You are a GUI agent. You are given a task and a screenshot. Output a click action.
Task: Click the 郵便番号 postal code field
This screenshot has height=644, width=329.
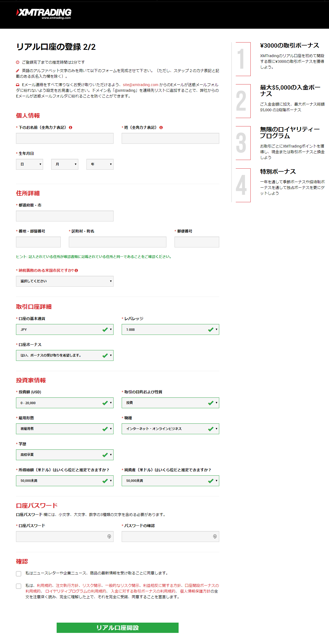[197, 242]
